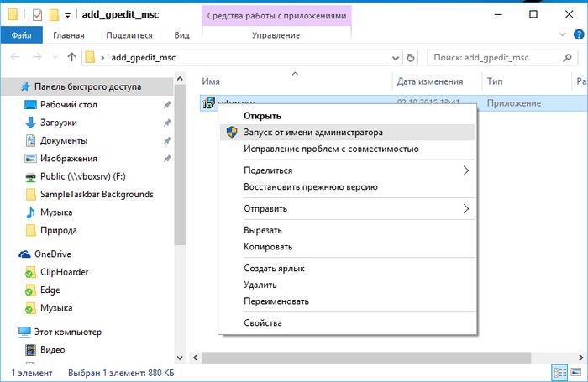The width and height of the screenshot is (588, 382).
Task: Click the Public network drive icon
Action: coord(31,176)
